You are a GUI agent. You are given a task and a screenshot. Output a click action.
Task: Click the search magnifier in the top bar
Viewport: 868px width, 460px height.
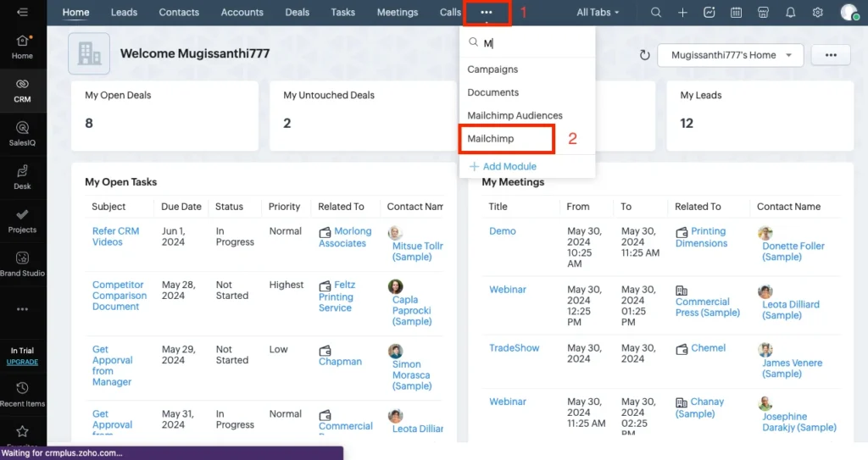(x=656, y=12)
